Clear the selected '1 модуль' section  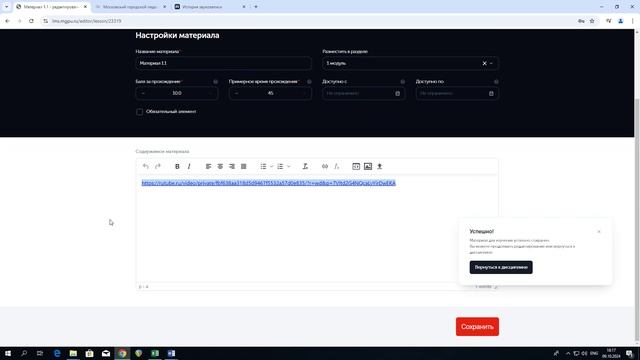pyautogui.click(x=484, y=63)
